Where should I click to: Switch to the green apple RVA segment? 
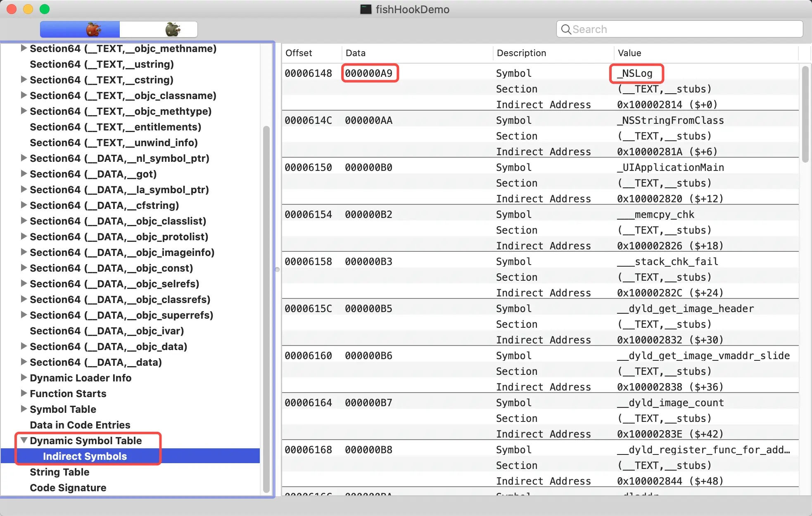[173, 29]
